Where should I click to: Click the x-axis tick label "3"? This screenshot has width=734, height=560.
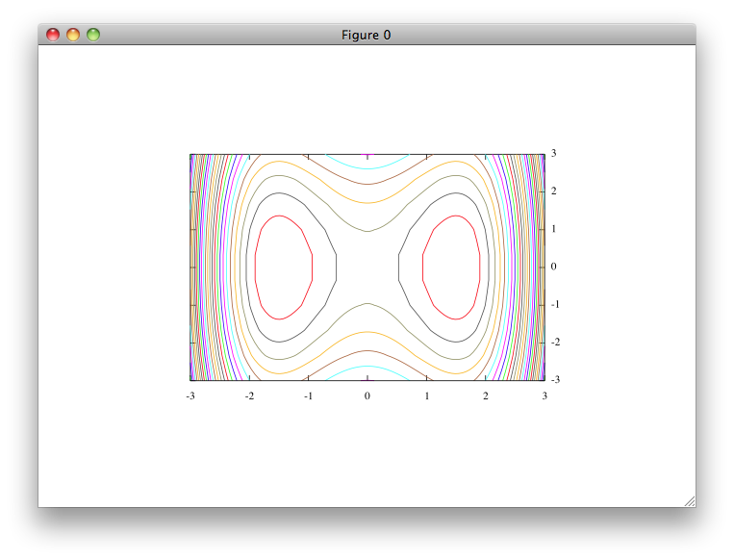click(x=544, y=395)
